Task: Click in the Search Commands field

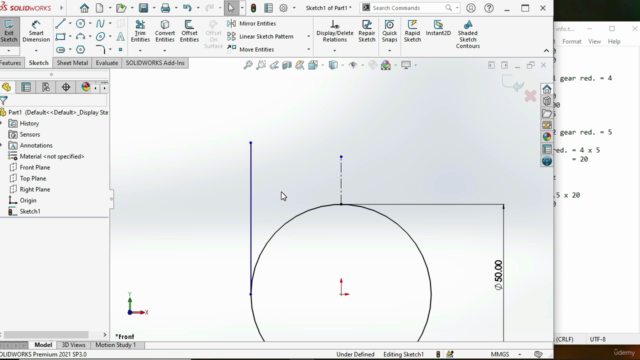Action: 409,8
